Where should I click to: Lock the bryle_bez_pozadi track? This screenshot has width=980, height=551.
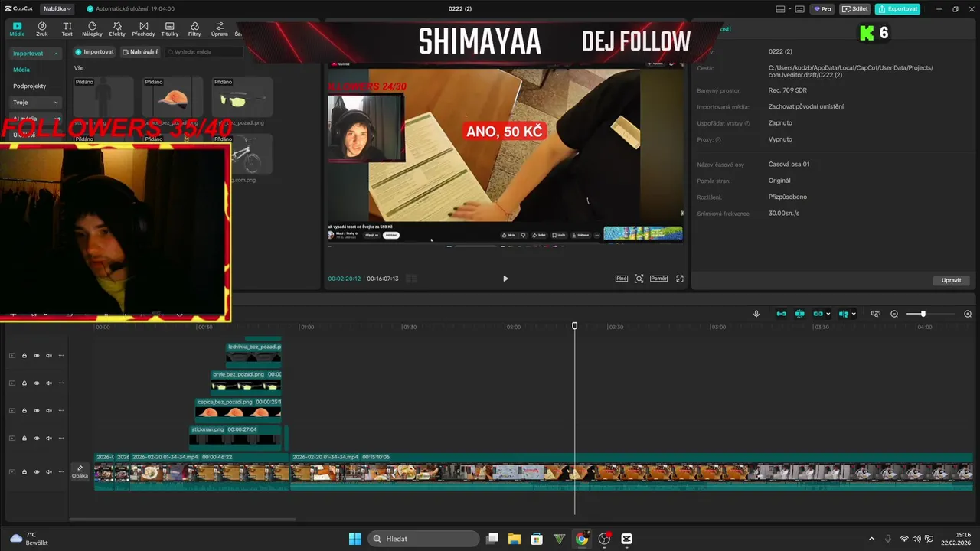pyautogui.click(x=24, y=383)
